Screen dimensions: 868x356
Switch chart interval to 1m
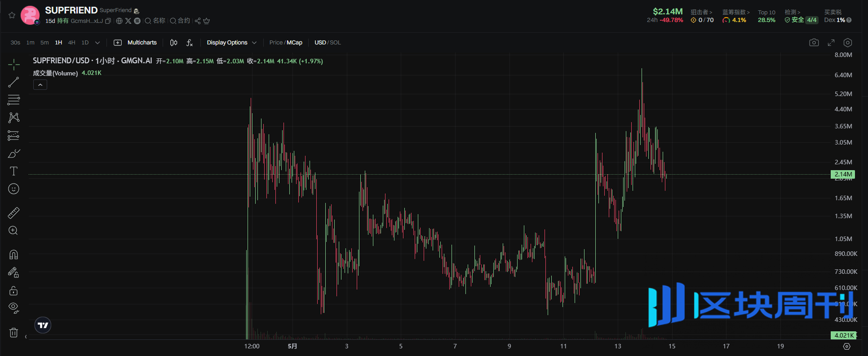click(31, 43)
